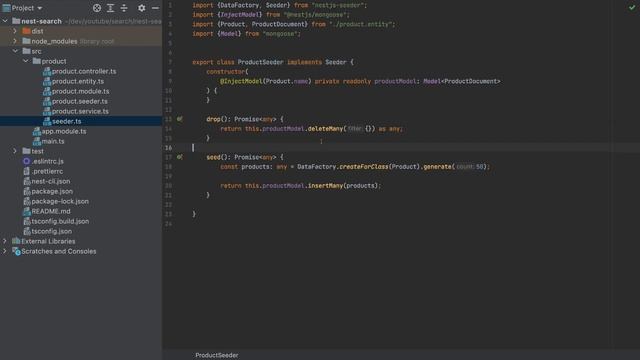Click the Select Opened File target icon
Screen dimensions: 640x360
97,8
